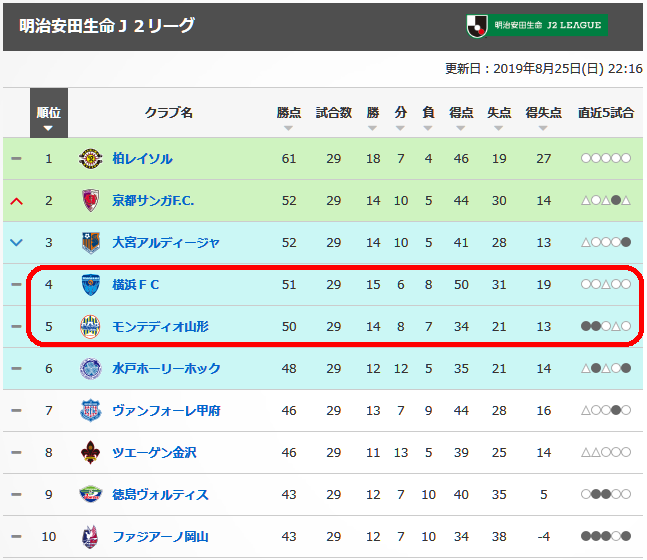The image size is (647, 560).
Task: Click the Fagiano Okayama emblem
Action: 90,536
